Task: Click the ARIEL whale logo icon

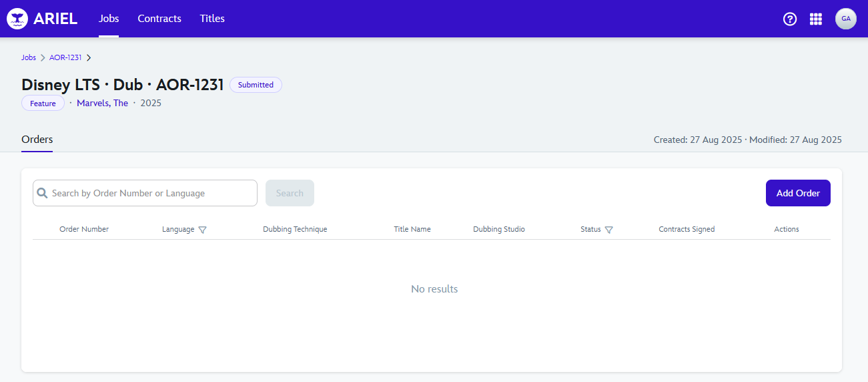Action: click(x=17, y=19)
